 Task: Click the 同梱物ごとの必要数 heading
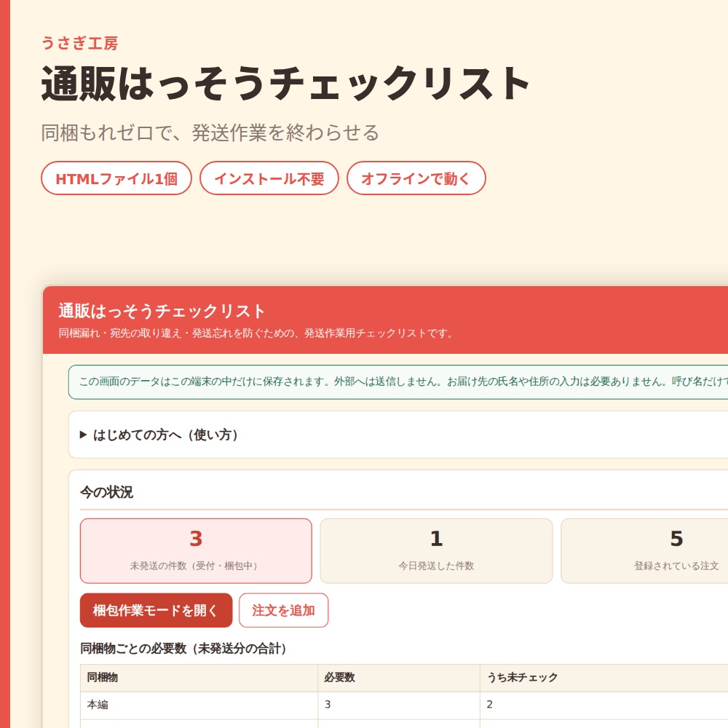[x=183, y=648]
